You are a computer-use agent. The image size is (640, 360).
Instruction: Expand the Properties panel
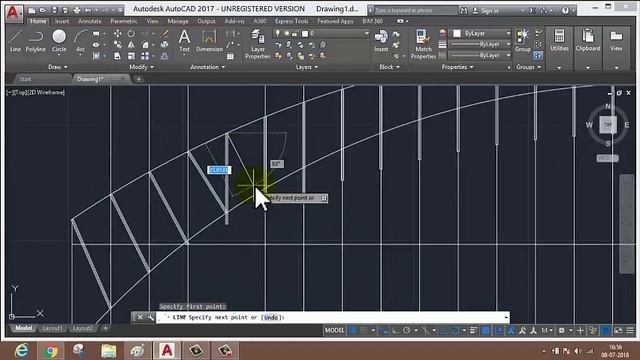tap(458, 67)
